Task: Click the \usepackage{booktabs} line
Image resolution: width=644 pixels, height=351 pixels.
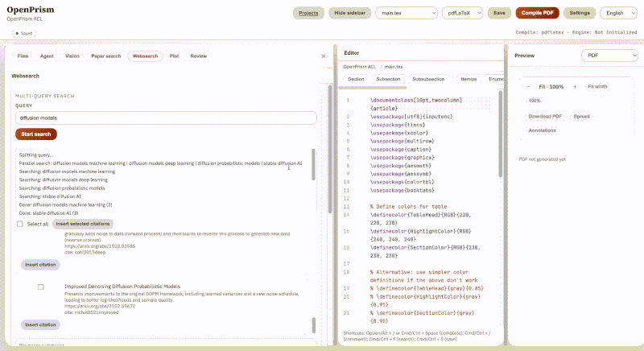Action: point(402,191)
